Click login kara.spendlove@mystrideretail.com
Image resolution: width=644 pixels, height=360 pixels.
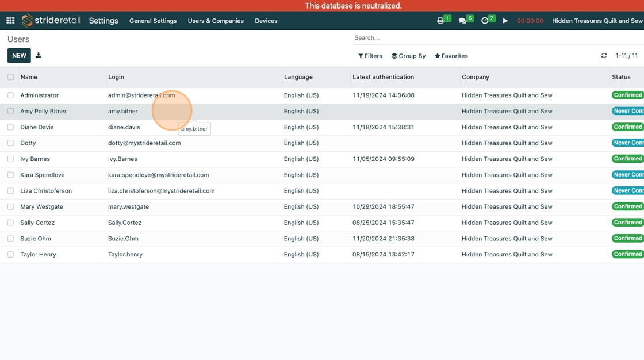click(159, 175)
